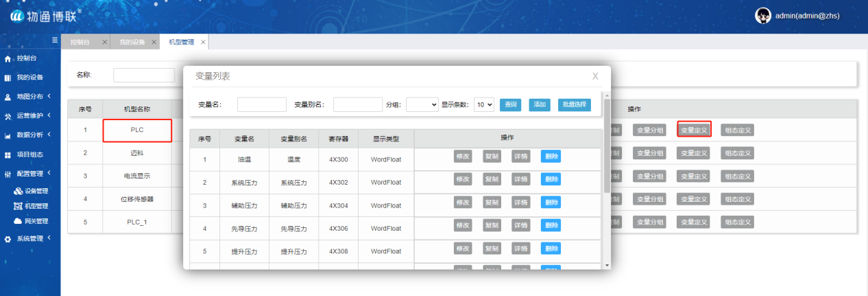This screenshot has height=296, width=868.
Task: Click 批量选择 button in variable list
Action: pyautogui.click(x=574, y=104)
